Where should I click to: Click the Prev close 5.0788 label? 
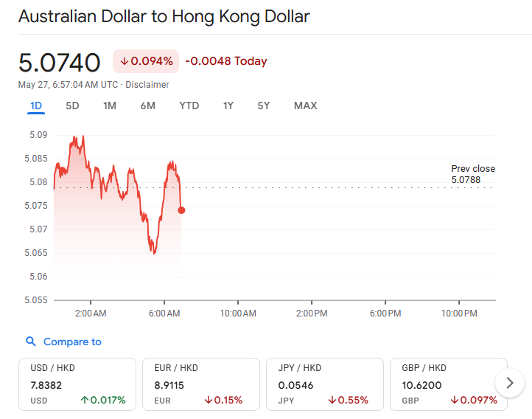[x=473, y=174]
